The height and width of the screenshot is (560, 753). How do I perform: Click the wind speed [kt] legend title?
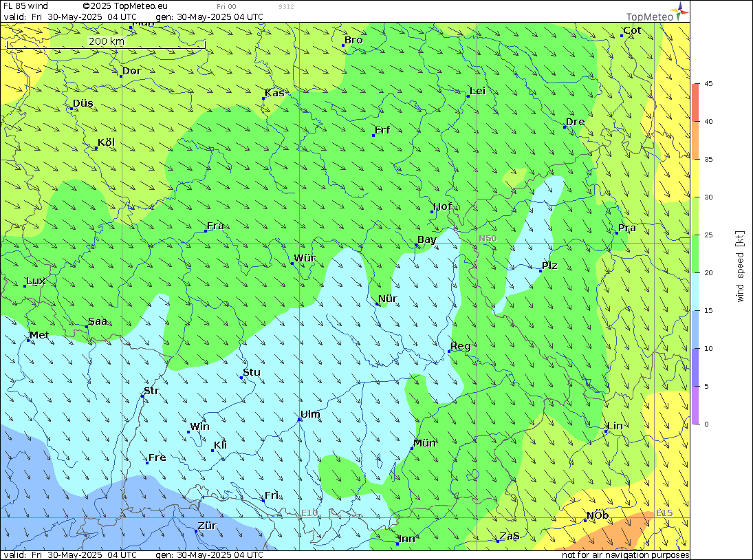point(740,266)
